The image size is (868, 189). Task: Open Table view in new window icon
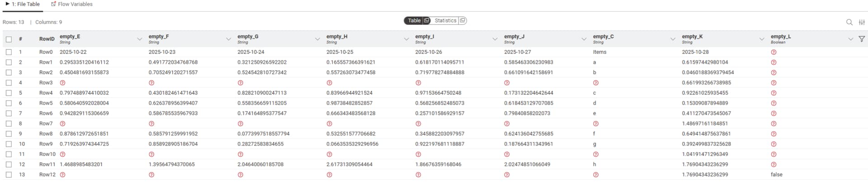click(426, 20)
